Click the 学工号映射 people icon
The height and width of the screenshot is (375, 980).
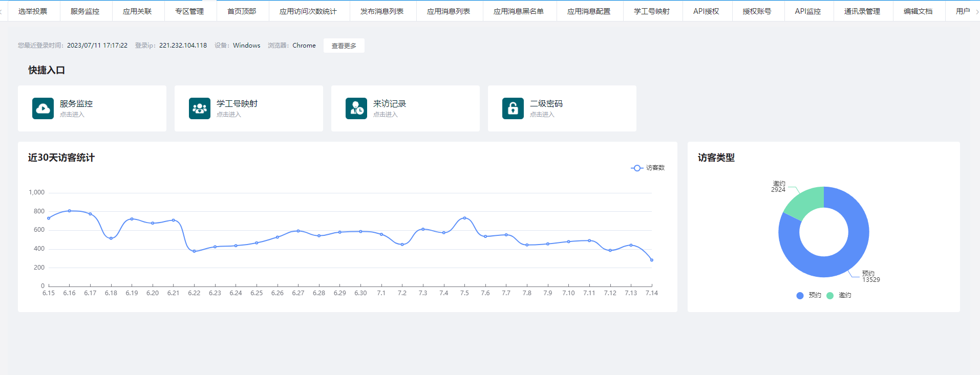200,108
